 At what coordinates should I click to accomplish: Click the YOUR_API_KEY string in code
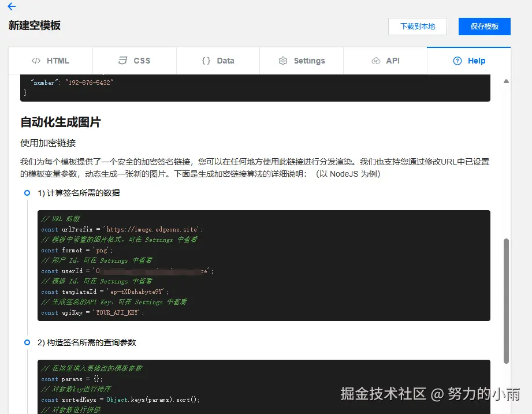click(120, 312)
